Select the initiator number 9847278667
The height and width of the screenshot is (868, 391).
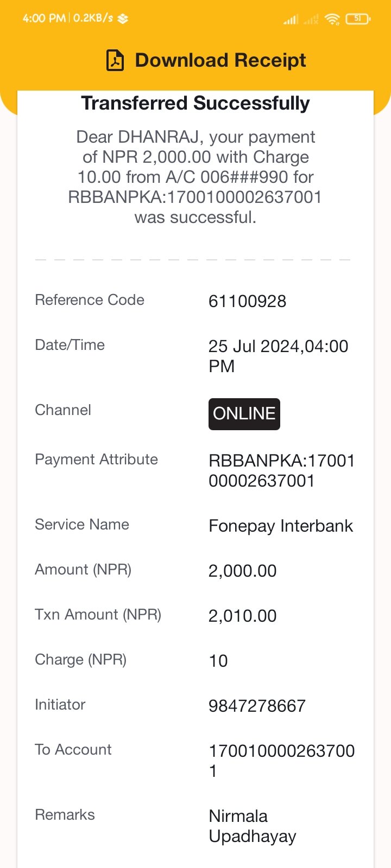tap(257, 706)
